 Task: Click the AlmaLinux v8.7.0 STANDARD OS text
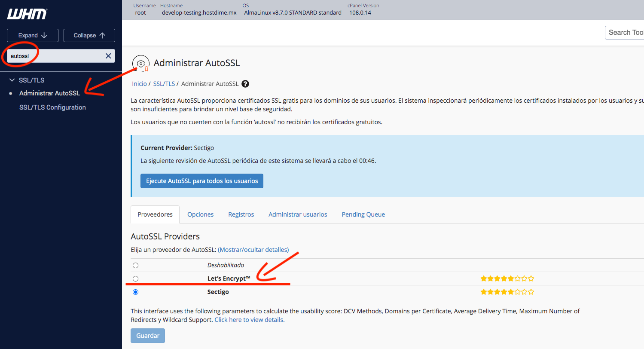point(293,13)
